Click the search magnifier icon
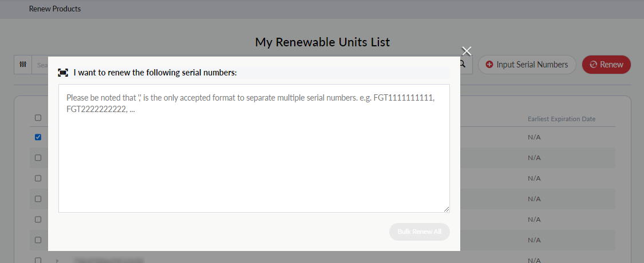The image size is (644, 263). tap(462, 64)
